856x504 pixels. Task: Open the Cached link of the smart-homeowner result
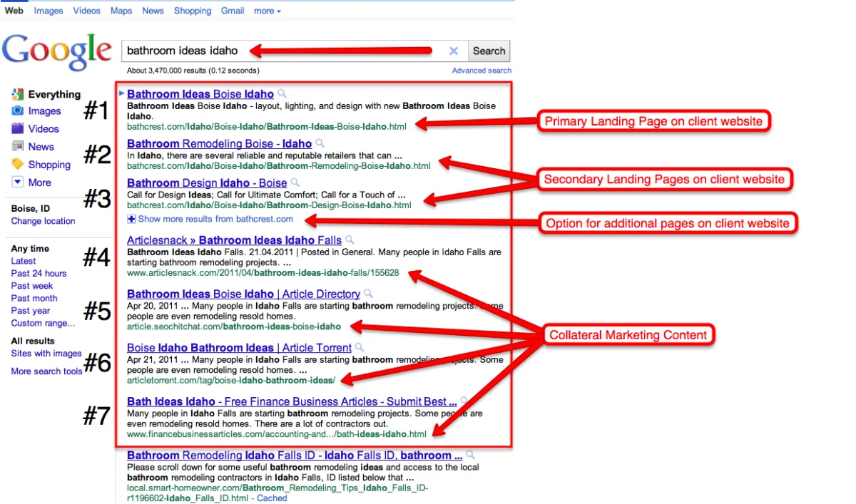tap(272, 498)
